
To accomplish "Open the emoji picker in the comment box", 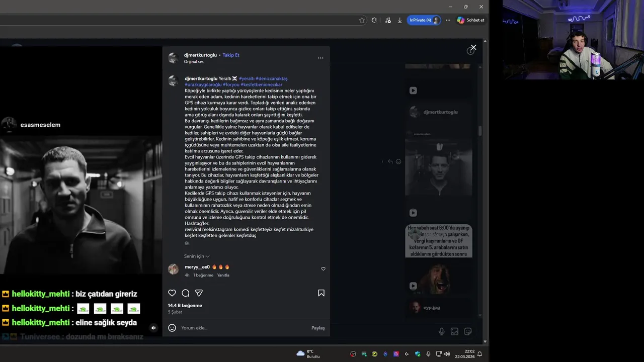I will (x=172, y=328).
